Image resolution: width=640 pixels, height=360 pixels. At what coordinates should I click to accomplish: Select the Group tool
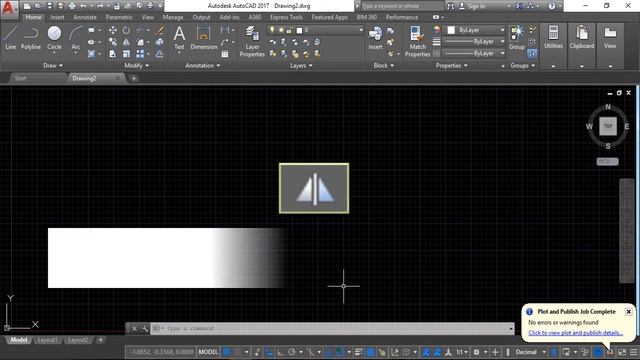tap(517, 38)
